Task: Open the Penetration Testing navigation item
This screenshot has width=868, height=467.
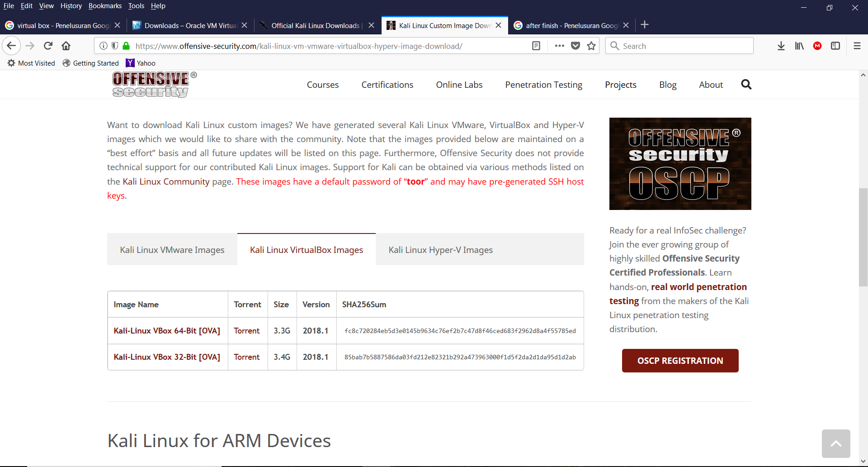Action: pos(544,85)
